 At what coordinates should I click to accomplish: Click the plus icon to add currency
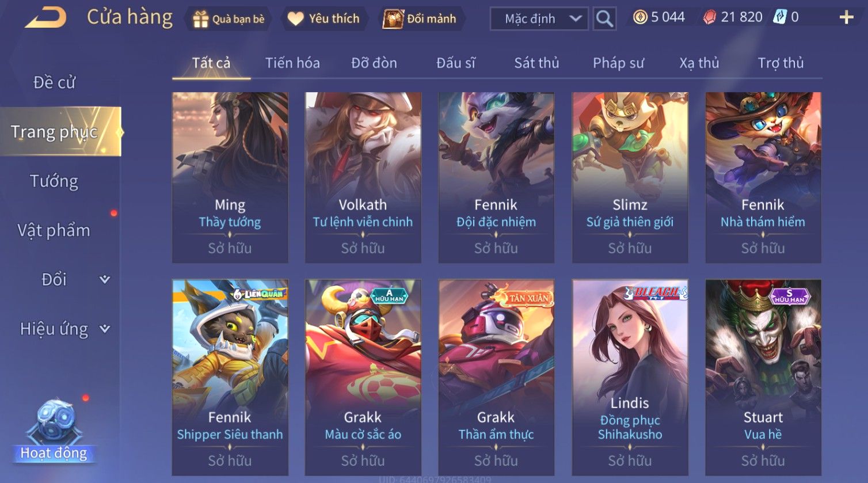point(846,18)
